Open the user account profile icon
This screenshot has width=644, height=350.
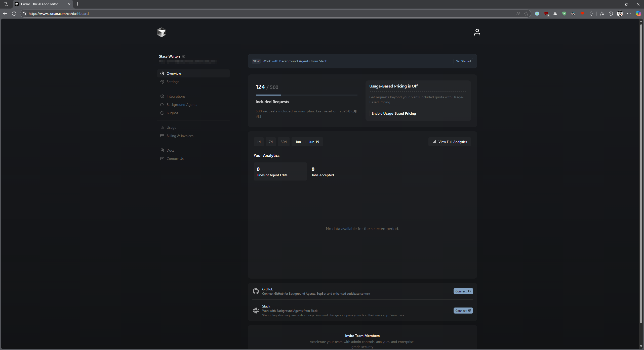(477, 32)
